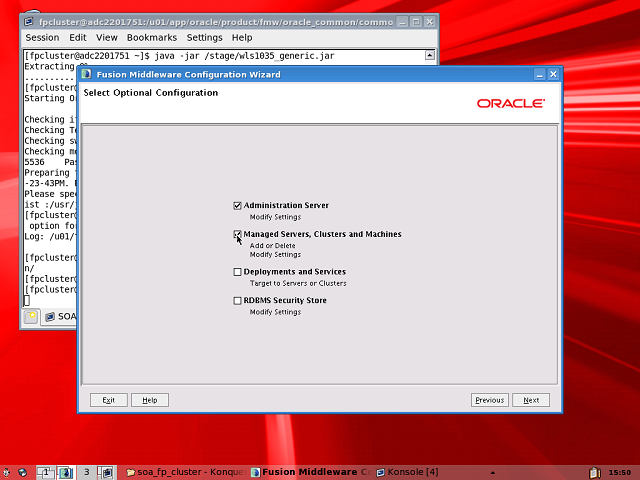The image size is (640, 480).
Task: Click the Select Optional Configuration heading
Action: click(x=151, y=93)
